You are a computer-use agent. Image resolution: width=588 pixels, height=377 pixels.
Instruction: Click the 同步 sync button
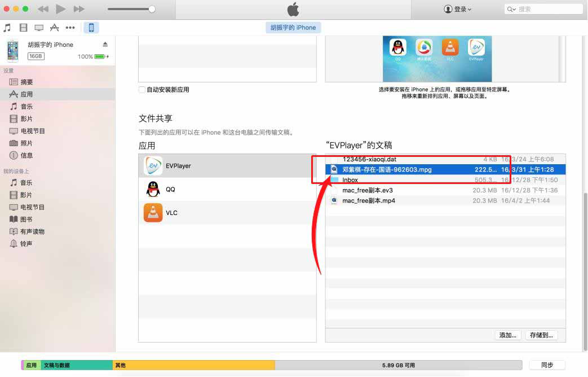[x=547, y=365]
